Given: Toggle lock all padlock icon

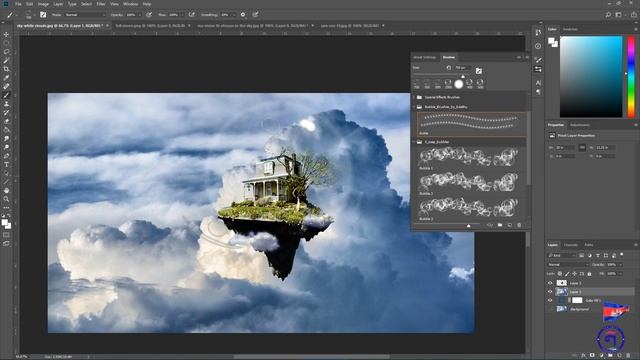Looking at the screenshot, I should tap(589, 273).
